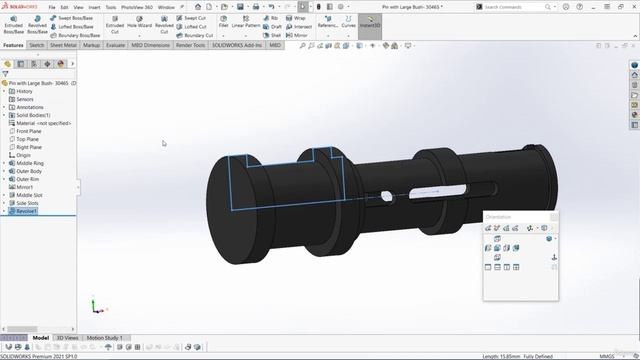Viewport: 640px width, 360px height.
Task: Click the Print icon in title bar
Action: tap(256, 7)
